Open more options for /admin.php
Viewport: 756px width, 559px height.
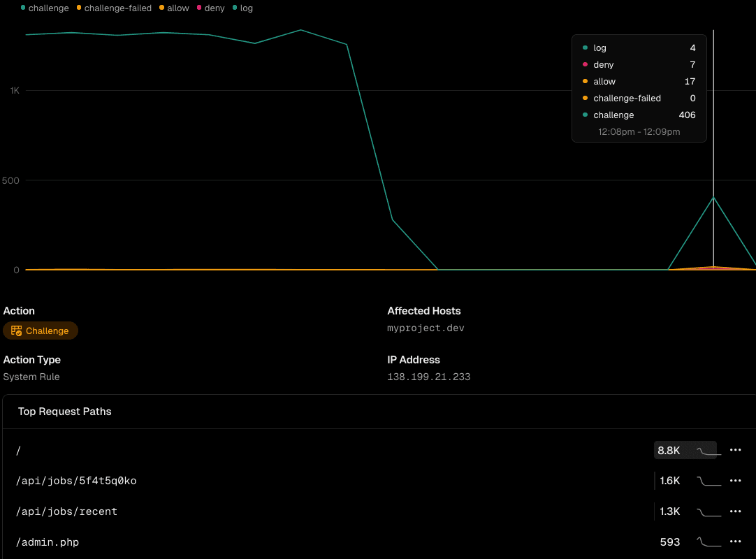(735, 542)
